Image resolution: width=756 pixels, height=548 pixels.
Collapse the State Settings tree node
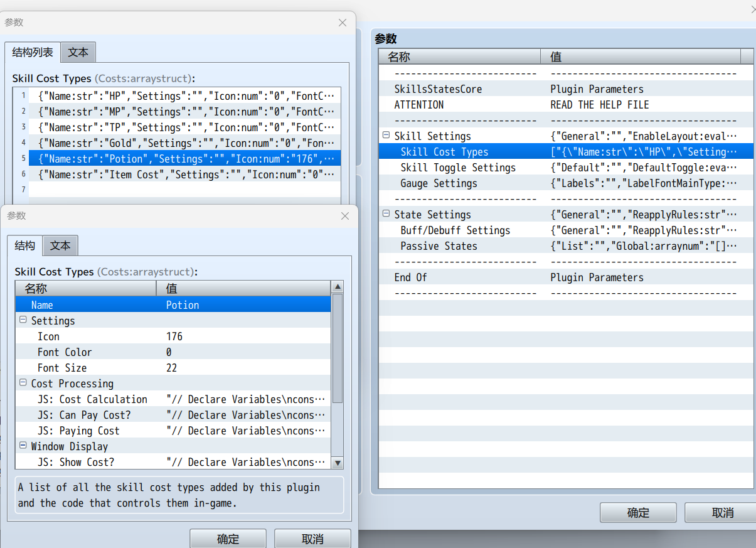[385, 215]
